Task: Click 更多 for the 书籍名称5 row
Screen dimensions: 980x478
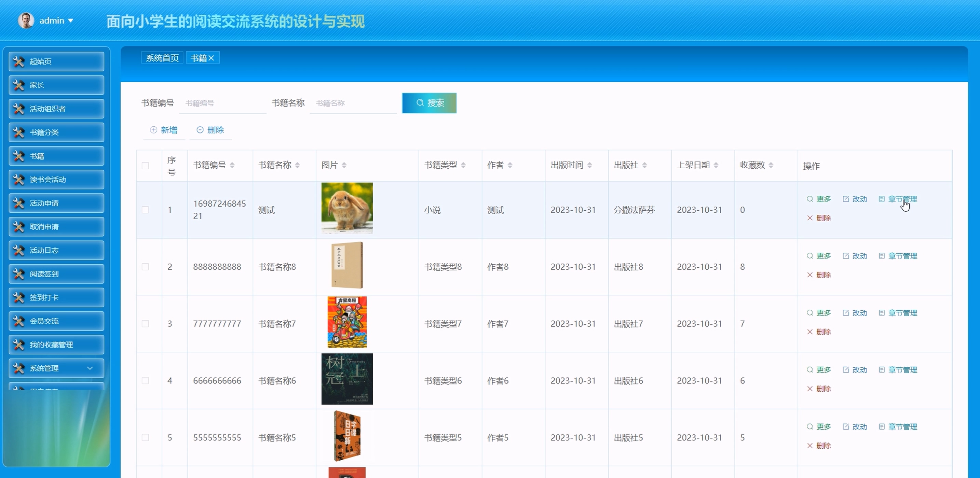Action: [819, 427]
